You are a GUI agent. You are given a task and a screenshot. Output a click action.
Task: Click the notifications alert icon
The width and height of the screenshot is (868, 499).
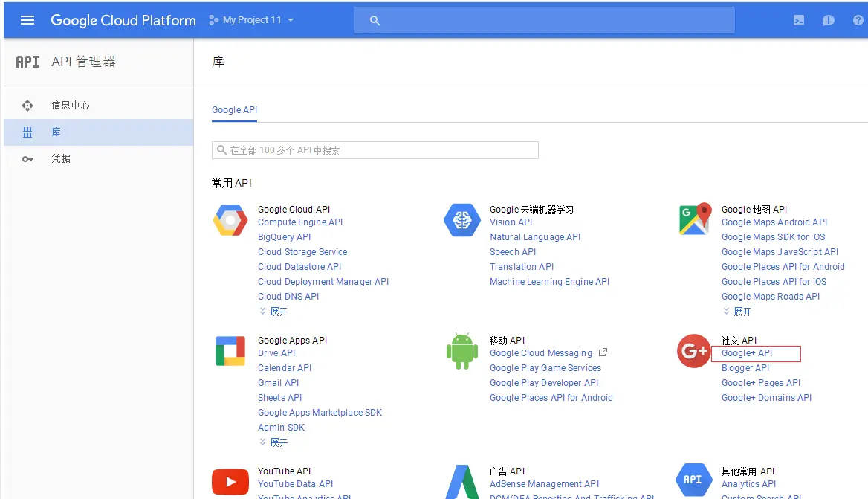click(x=828, y=21)
